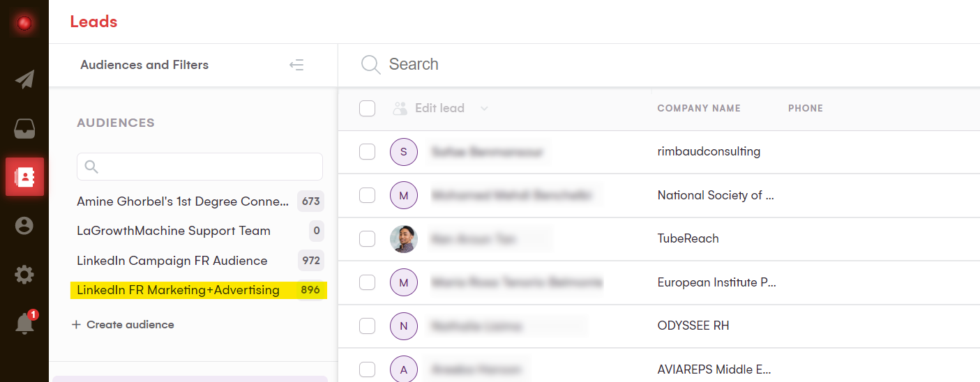Open campaigns via paper plane sidebar icon
Viewport: 980px width, 382px height.
point(24,79)
